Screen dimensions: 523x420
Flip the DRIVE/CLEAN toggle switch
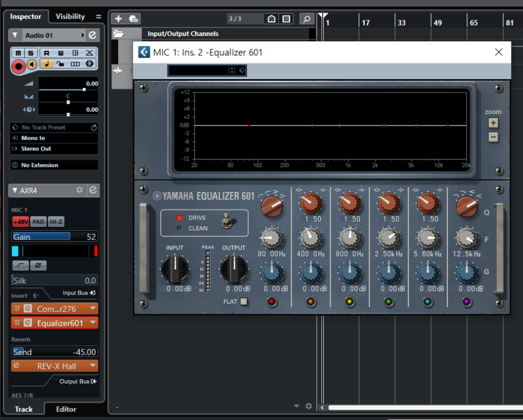(227, 221)
